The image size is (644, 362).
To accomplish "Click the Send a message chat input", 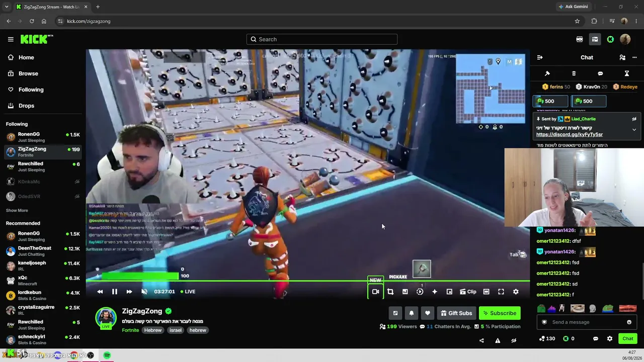I will coord(587,322).
